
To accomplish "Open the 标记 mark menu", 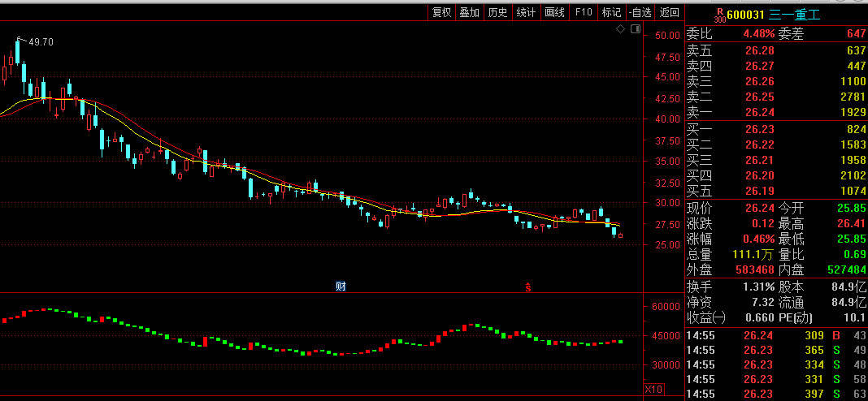I will pos(610,12).
